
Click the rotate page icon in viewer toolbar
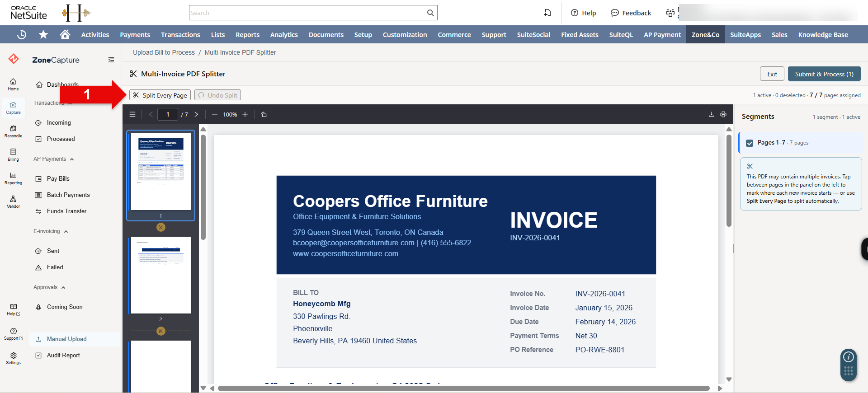click(264, 114)
